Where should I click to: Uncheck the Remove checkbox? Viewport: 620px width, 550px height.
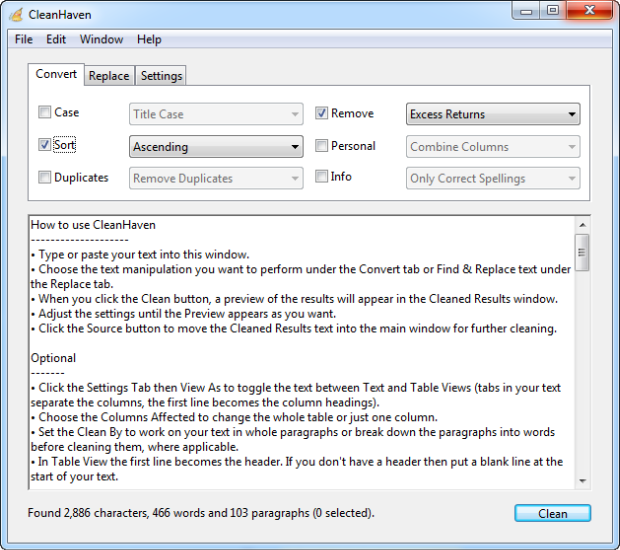(x=321, y=113)
